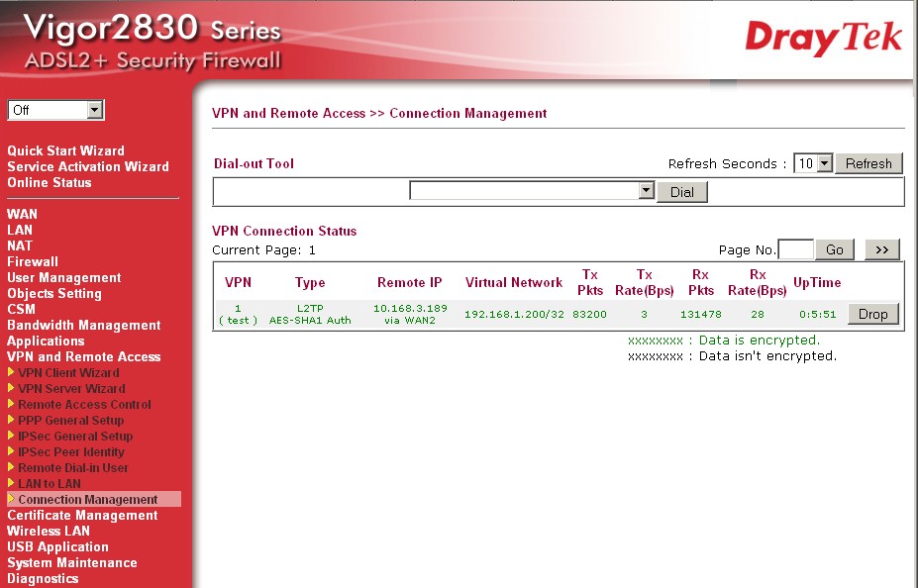The image size is (918, 588).
Task: Expand the NAT menu
Action: [x=20, y=245]
